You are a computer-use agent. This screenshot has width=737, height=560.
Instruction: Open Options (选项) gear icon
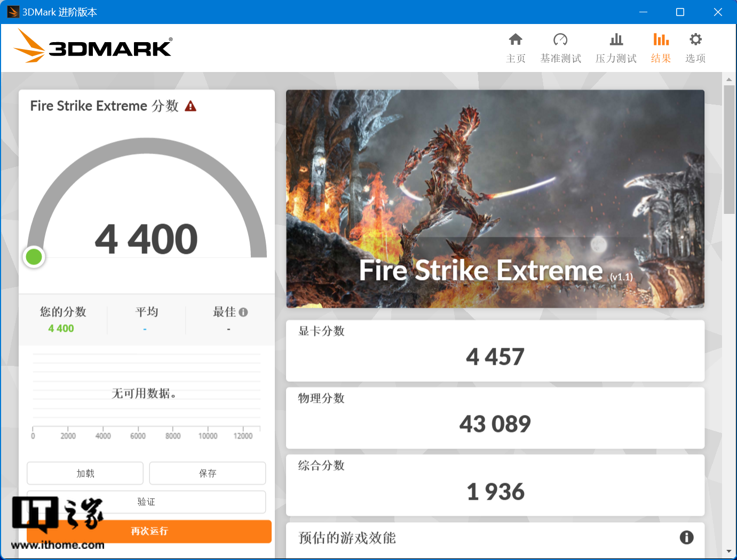coord(695,39)
